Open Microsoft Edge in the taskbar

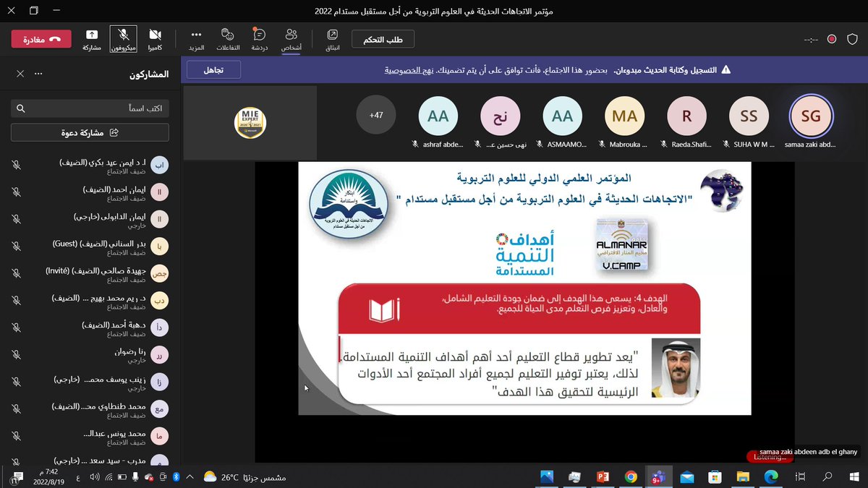[771, 477]
